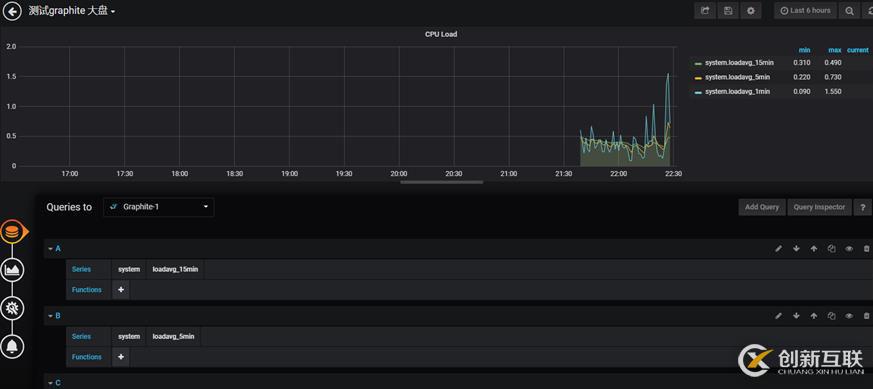The image size is (873, 389).
Task: Click the Add Query button
Action: 762,207
